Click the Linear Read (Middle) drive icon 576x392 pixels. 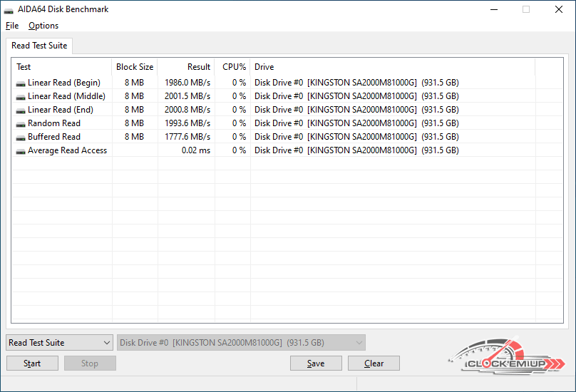click(21, 96)
